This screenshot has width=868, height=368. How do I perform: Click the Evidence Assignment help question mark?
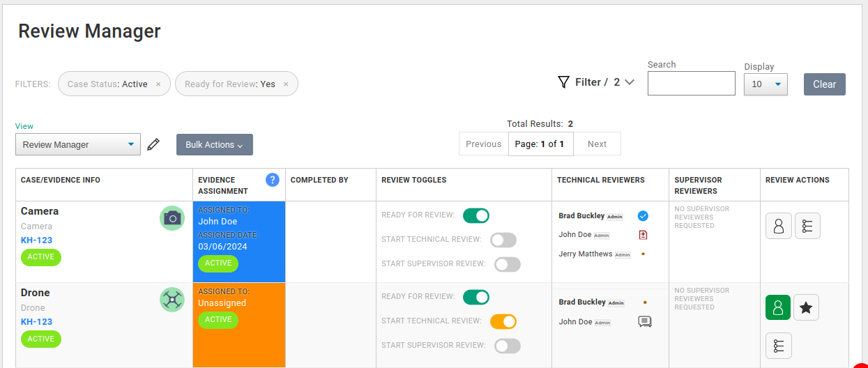click(273, 180)
